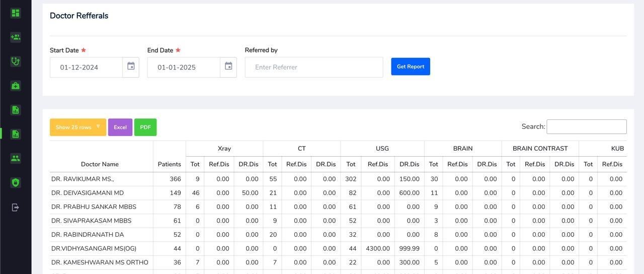Click the security shield lock icon
Screen dimensions: 644x274
point(16,182)
